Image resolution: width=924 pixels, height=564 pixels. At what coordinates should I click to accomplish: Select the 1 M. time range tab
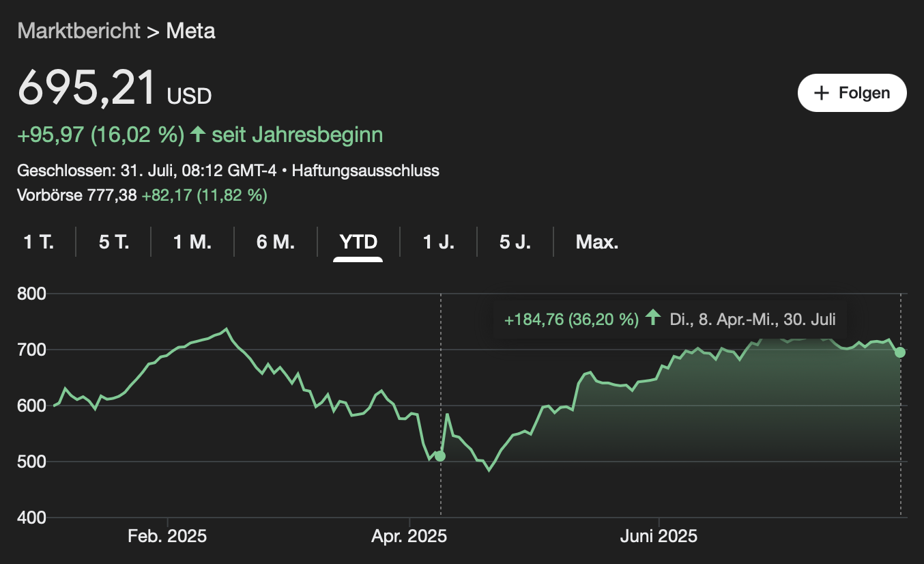(192, 242)
